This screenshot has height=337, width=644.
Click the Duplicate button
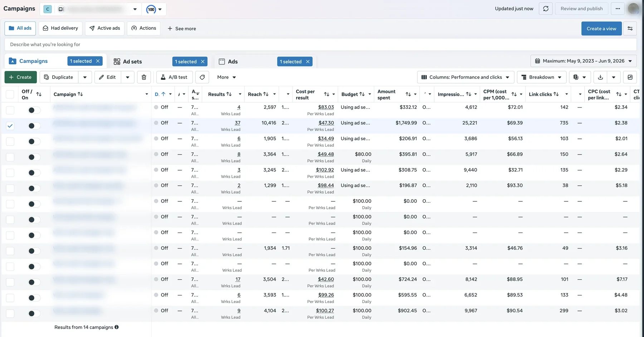click(59, 77)
